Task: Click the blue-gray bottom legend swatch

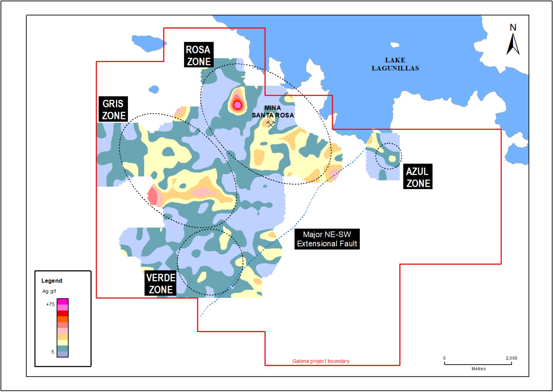Action: (63, 354)
